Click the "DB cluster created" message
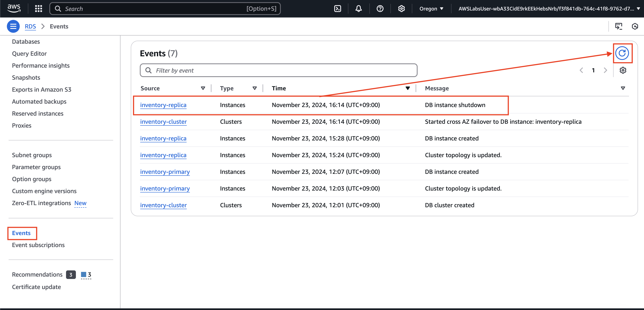This screenshot has height=310, width=644. click(x=450, y=205)
